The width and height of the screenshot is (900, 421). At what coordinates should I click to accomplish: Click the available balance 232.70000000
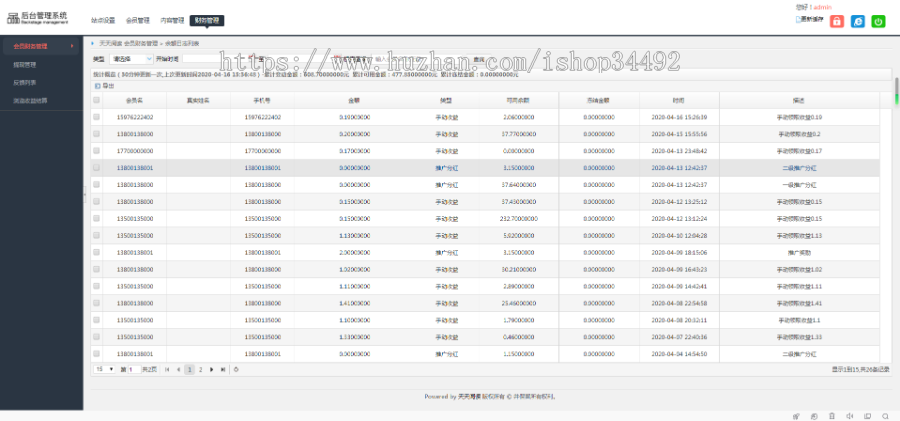coord(518,218)
